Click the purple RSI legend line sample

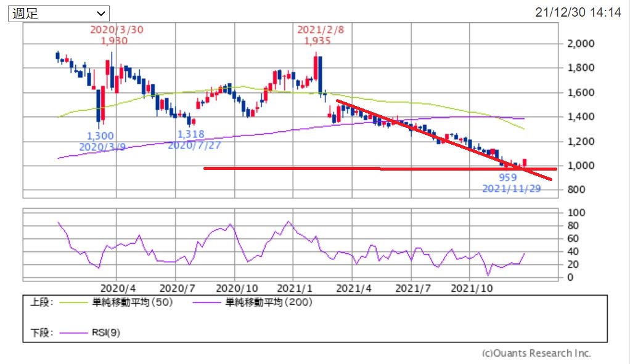tap(73, 333)
